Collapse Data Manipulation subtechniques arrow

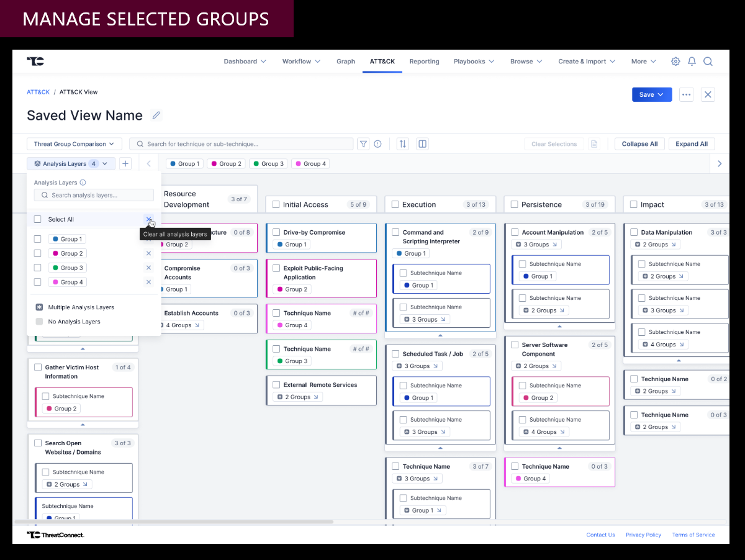click(x=678, y=359)
